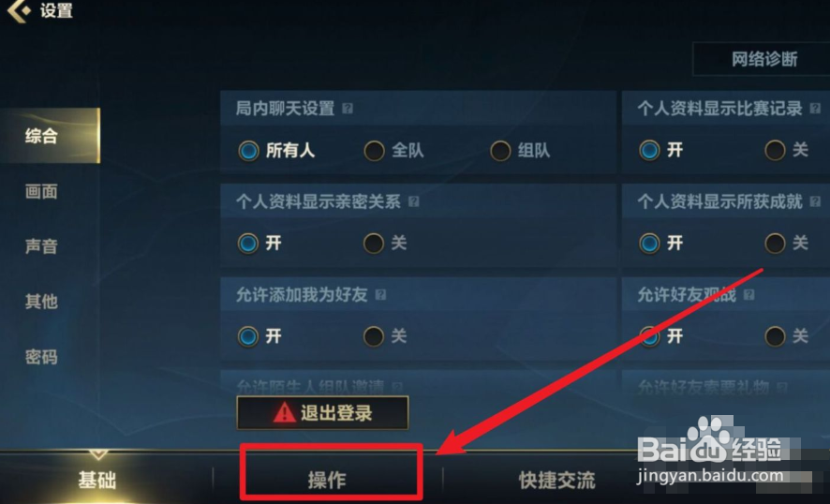This screenshot has width=830, height=504.
Task: Open help icon beside 允许添加我为好友
Action: (380, 294)
